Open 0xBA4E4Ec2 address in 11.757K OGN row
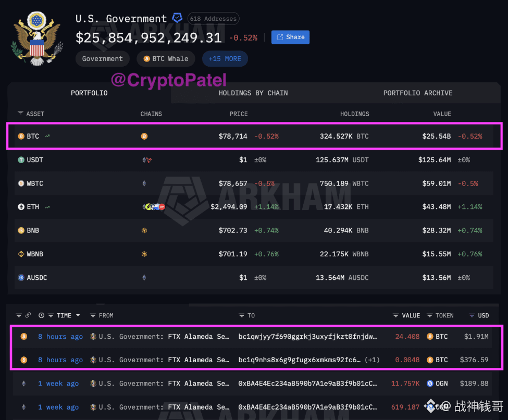The image size is (508, 420). pos(307,384)
